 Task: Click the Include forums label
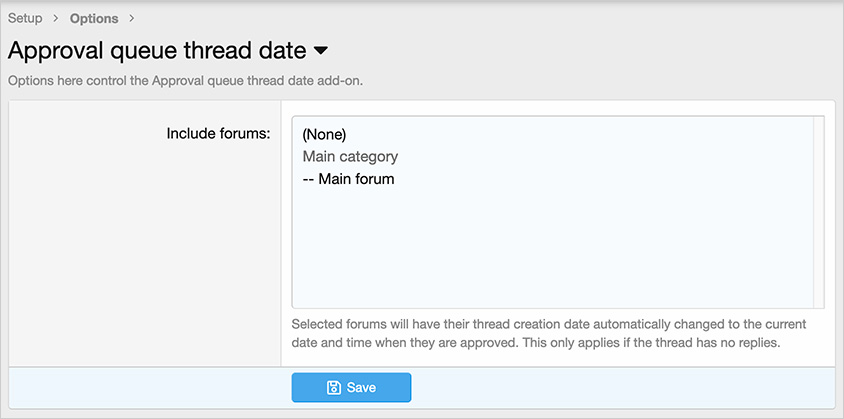click(x=218, y=133)
